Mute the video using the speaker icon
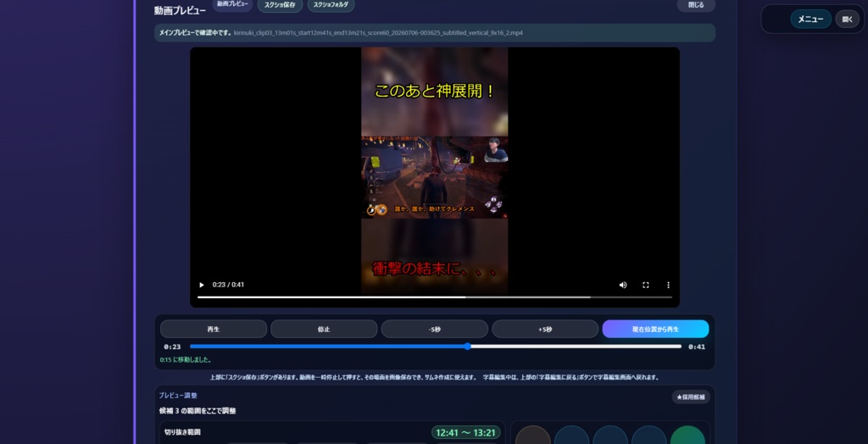Image resolution: width=868 pixels, height=444 pixels. coord(623,285)
